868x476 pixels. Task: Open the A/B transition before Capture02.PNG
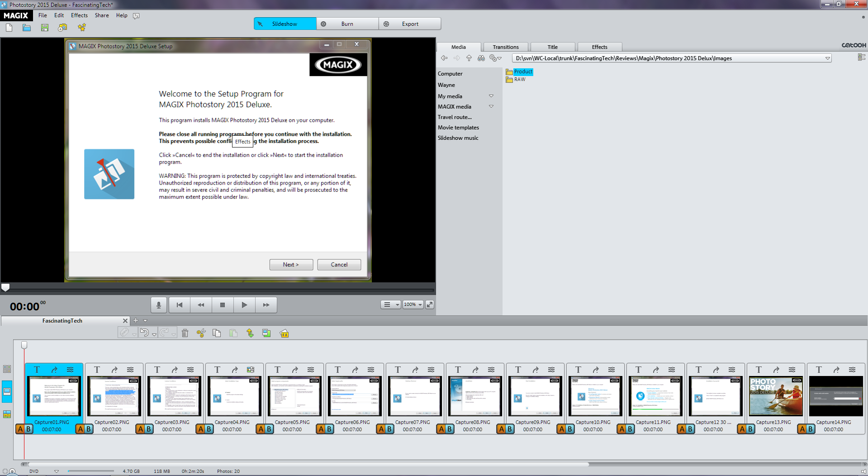pyautogui.click(x=84, y=429)
